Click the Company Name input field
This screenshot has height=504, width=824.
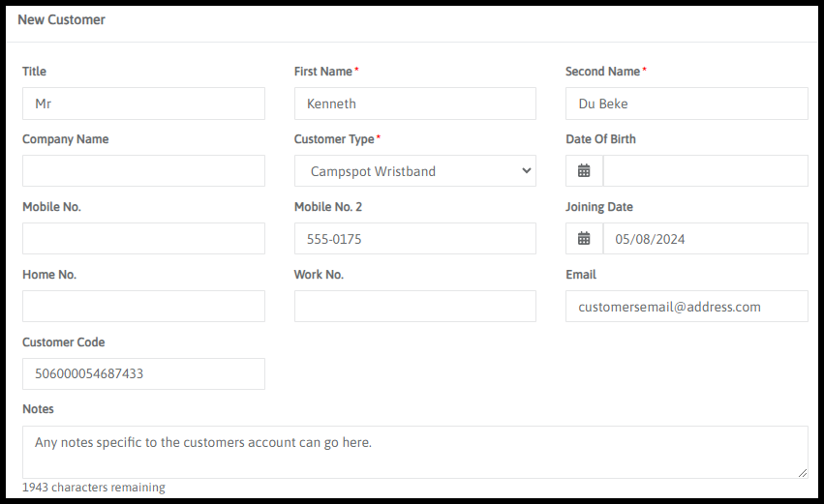click(143, 171)
